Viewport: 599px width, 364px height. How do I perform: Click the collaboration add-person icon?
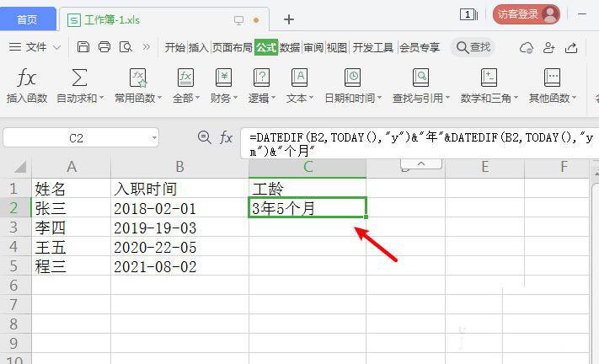pyautogui.click(x=549, y=48)
